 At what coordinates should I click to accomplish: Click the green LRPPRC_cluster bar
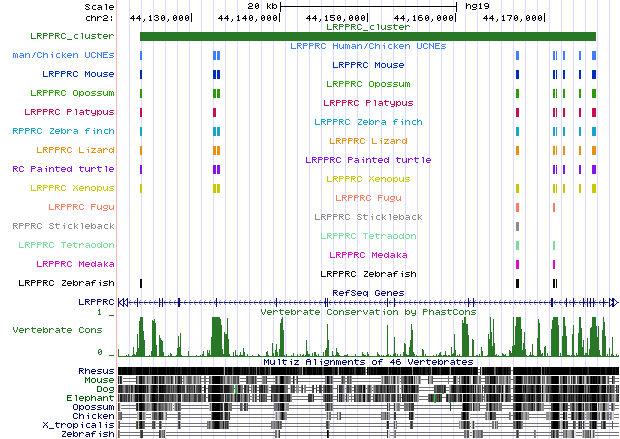[x=367, y=37]
